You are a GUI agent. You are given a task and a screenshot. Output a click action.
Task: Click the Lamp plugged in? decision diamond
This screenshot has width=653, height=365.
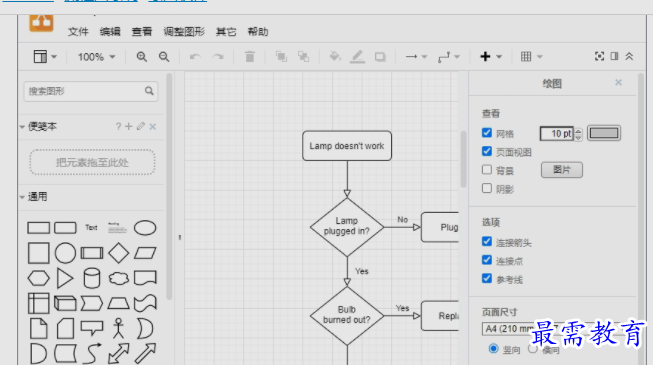point(347,227)
